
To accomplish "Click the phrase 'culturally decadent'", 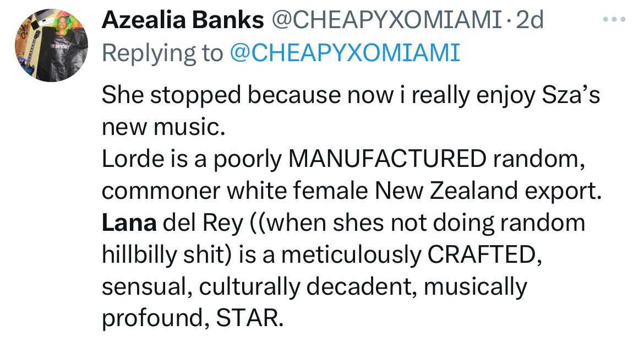I will (x=304, y=287).
